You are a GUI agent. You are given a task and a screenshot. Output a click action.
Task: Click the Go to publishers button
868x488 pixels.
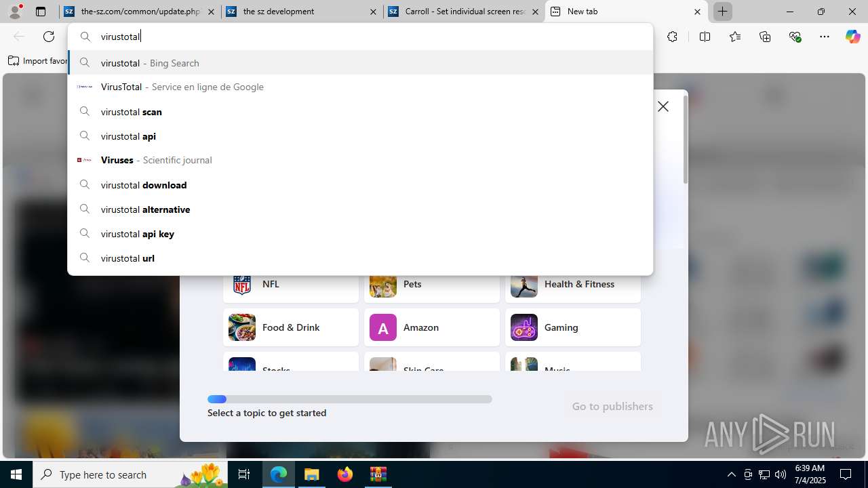pos(612,406)
